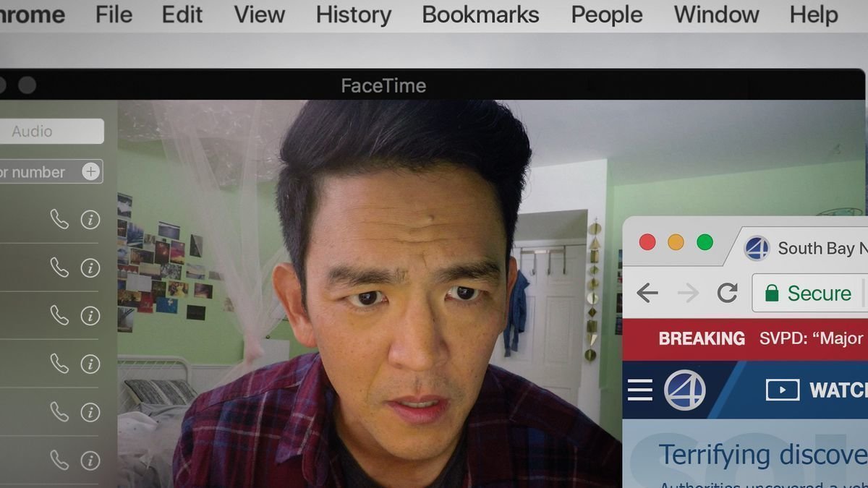Screen dimensions: 868x488
Task: Open the People menu in the menu bar
Action: (x=606, y=14)
